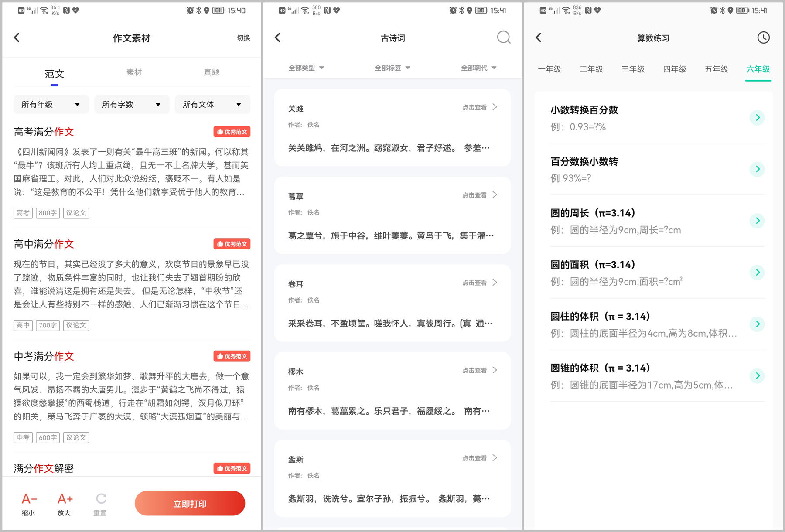Tap 点击查看 link for 卷耳
The image size is (785, 532).
click(x=474, y=283)
